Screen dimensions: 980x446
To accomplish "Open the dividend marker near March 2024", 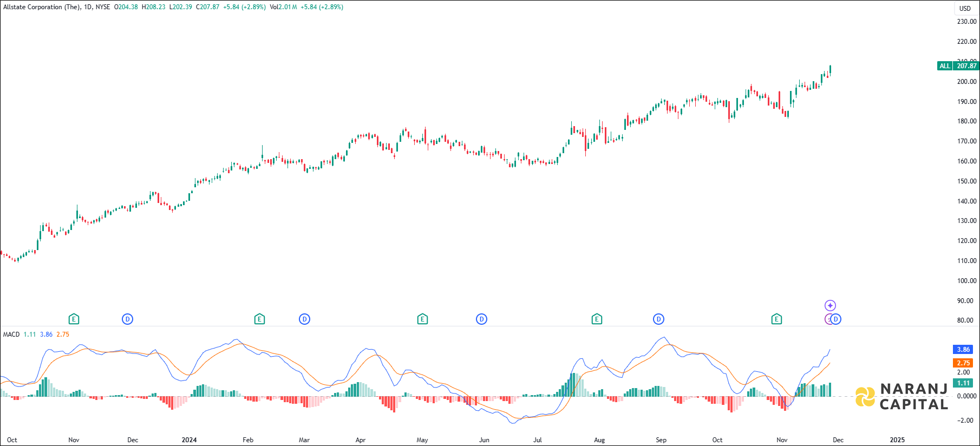I will [x=304, y=319].
